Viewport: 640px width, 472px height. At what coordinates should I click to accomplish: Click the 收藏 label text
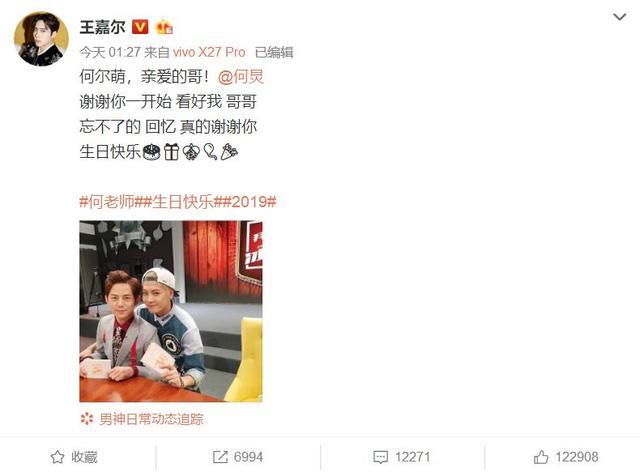coord(84,457)
